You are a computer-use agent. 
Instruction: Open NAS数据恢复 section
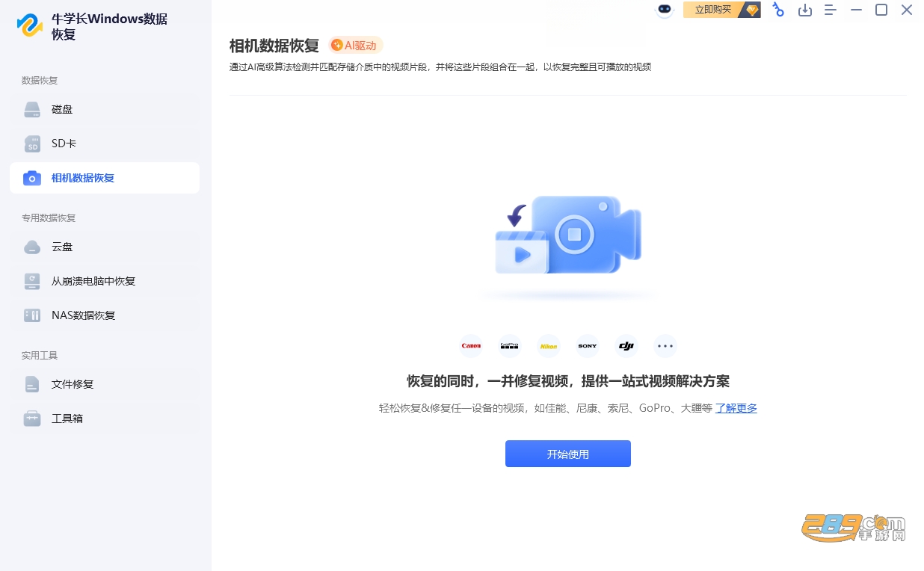click(105, 315)
